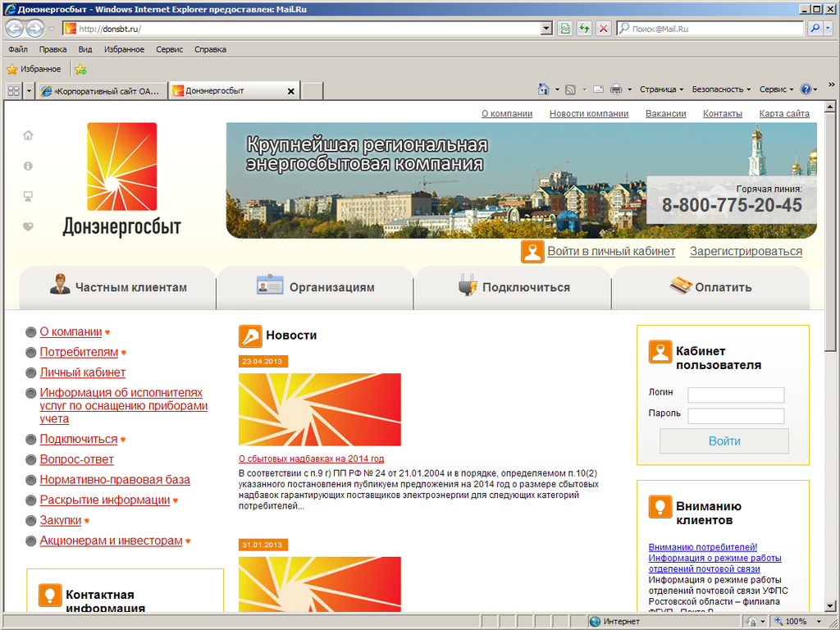Click the add to favorites bar star icon
The height and width of the screenshot is (630, 840).
tap(80, 69)
